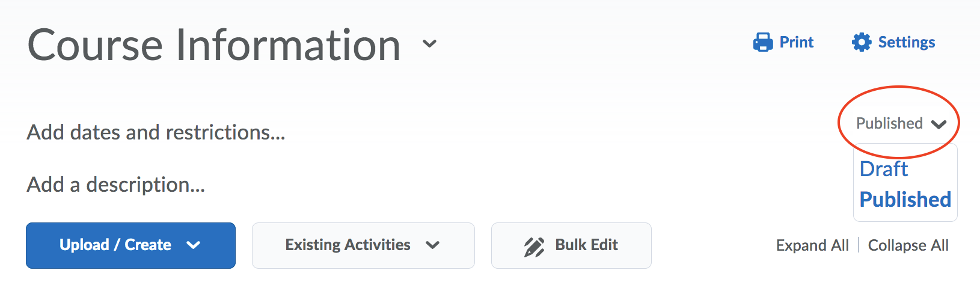980x303 pixels.
Task: Click the Settings gear icon
Action: point(862,42)
